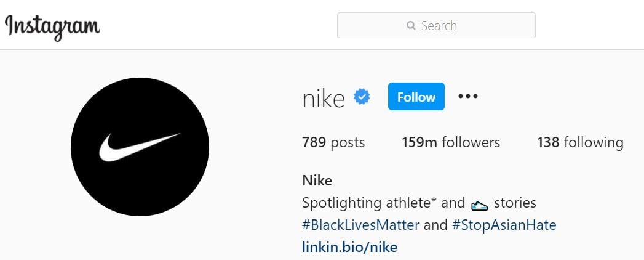Click the white swoosh inside avatar
Viewport: 644px width, 260px height.
point(140,147)
